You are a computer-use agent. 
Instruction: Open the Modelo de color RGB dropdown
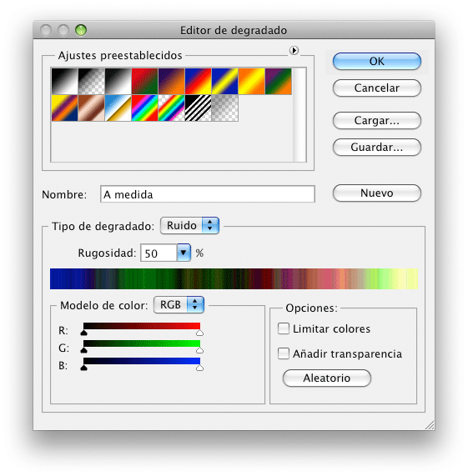[179, 304]
